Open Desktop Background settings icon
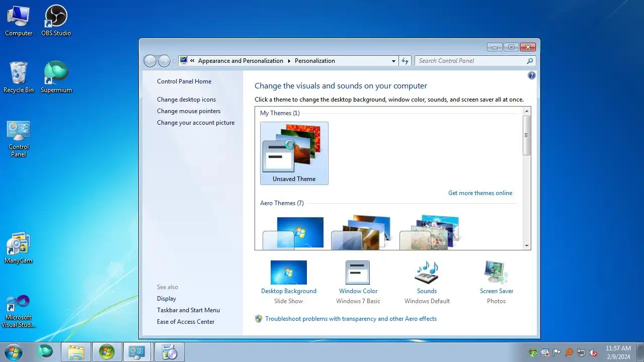This screenshot has height=362, width=644. click(x=289, y=273)
